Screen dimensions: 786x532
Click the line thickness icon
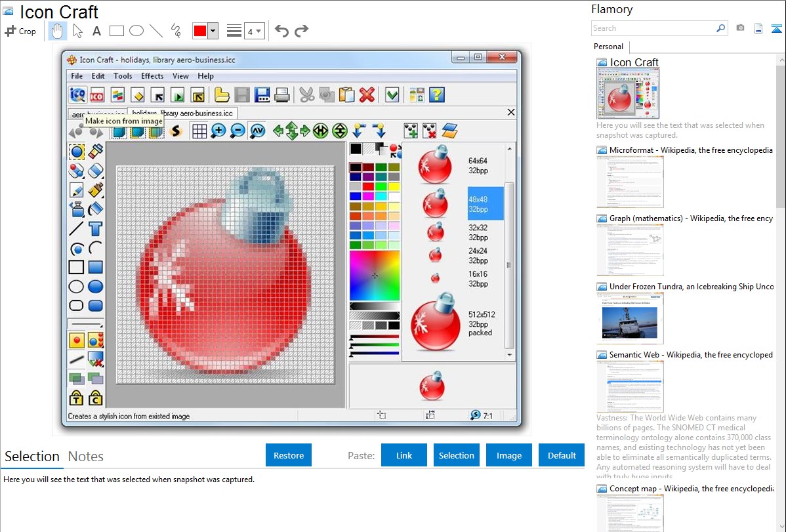(x=234, y=31)
